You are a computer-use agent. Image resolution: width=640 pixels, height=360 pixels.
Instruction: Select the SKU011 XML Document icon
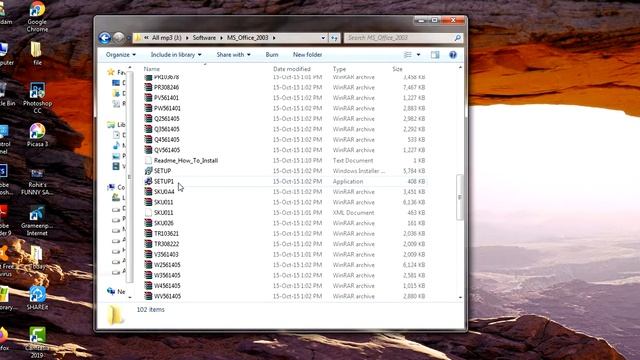click(x=148, y=213)
